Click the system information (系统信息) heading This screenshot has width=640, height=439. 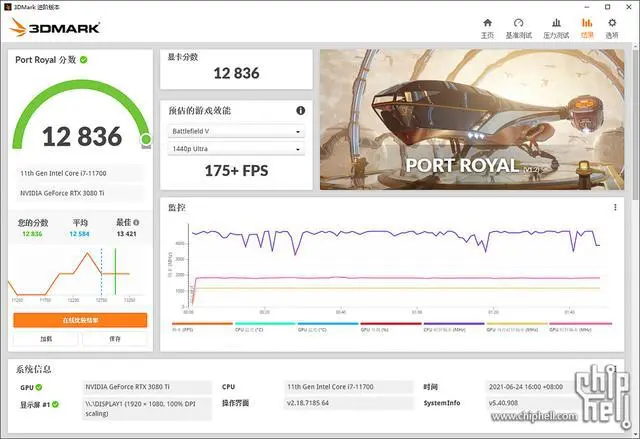click(x=33, y=369)
